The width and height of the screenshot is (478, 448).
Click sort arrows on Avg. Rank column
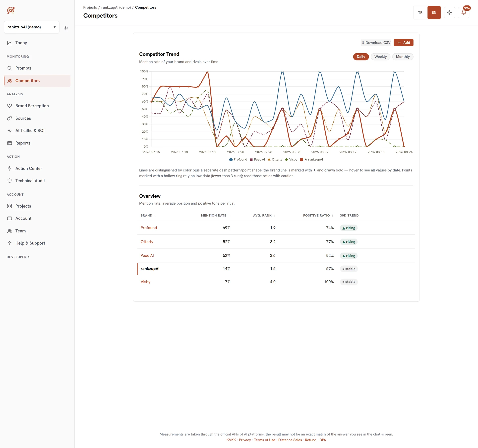coord(274,216)
